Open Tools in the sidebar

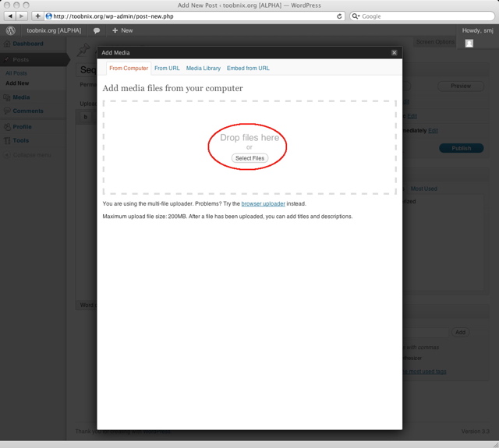point(21,140)
